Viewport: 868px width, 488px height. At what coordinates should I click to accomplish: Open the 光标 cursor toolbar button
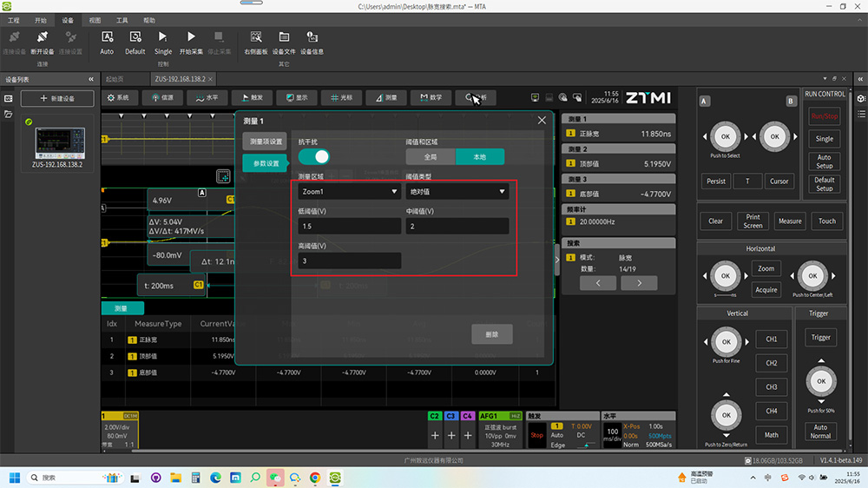click(x=342, y=97)
